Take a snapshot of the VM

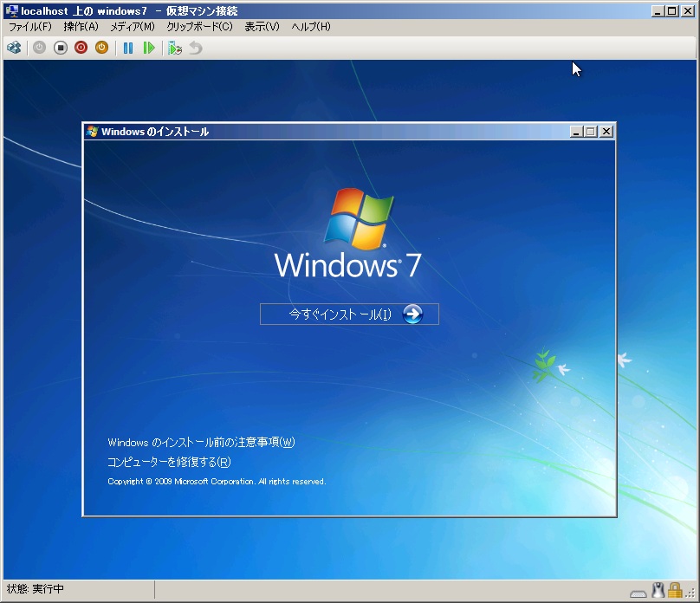(175, 48)
